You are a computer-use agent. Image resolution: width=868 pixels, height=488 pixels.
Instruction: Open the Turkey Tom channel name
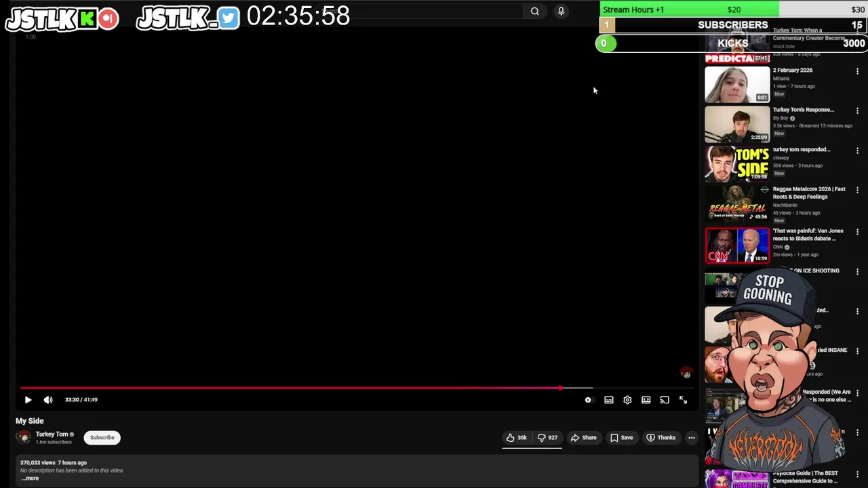click(x=52, y=434)
